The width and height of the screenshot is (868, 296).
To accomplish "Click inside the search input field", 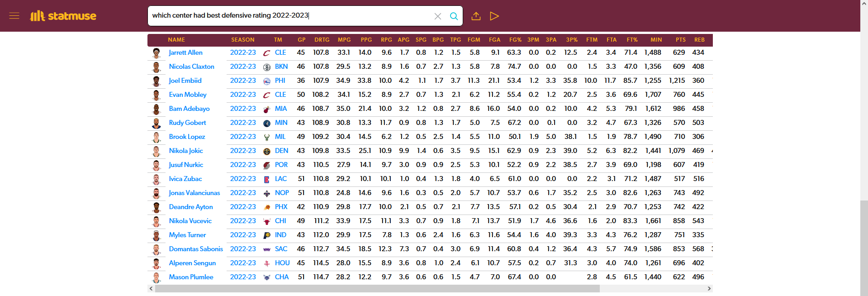I will (x=289, y=16).
